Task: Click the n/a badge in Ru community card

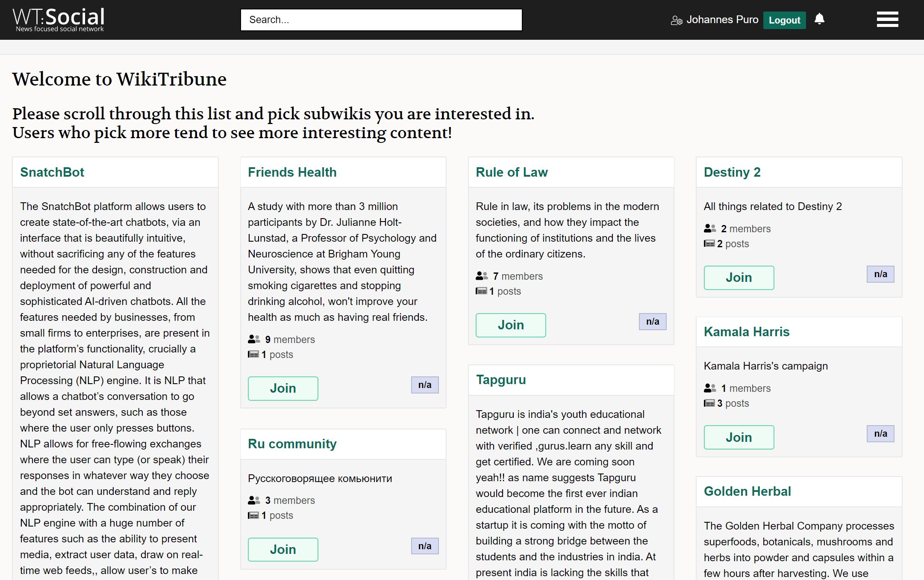Action: click(425, 546)
